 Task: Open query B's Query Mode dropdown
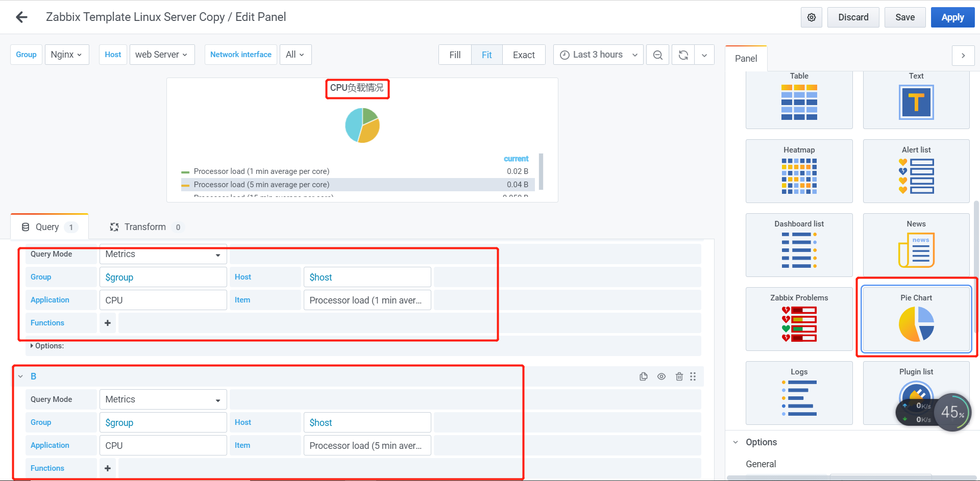[x=163, y=399]
